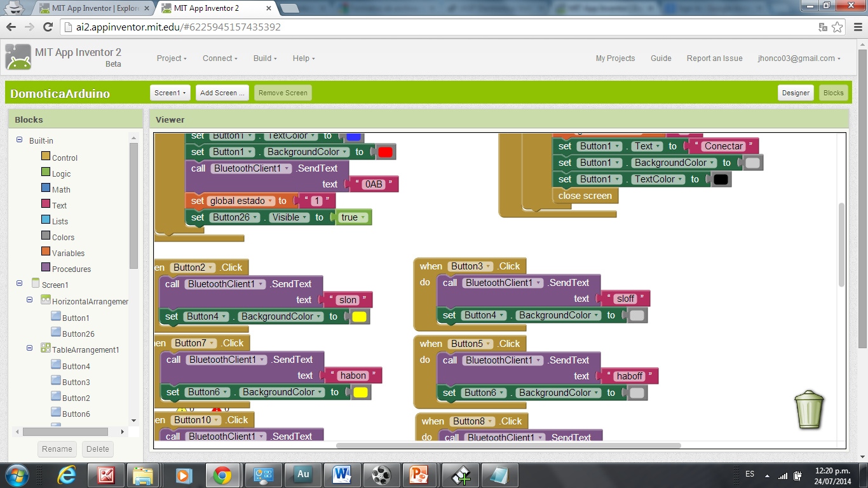Click the Rename button

(57, 449)
